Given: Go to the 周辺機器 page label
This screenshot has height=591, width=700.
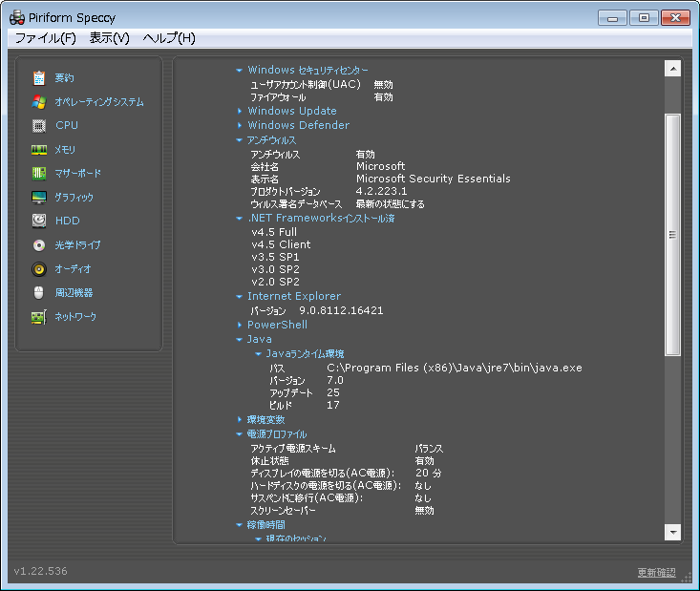Looking at the screenshot, I should (x=74, y=293).
